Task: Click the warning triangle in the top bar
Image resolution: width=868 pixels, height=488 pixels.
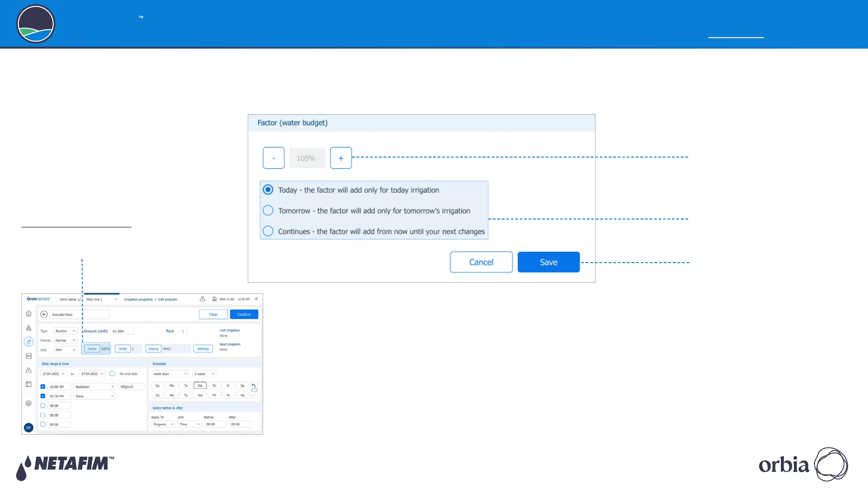Action: 202,299
